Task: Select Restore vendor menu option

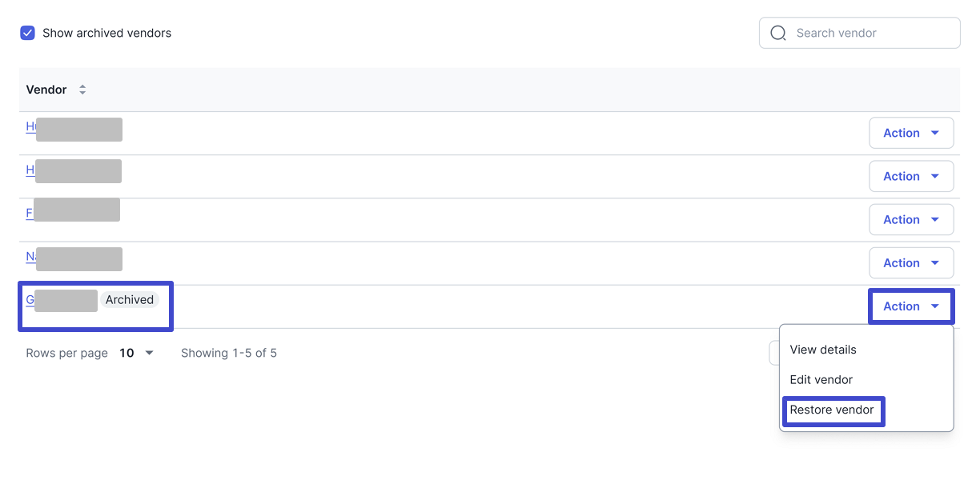Action: [x=832, y=410]
